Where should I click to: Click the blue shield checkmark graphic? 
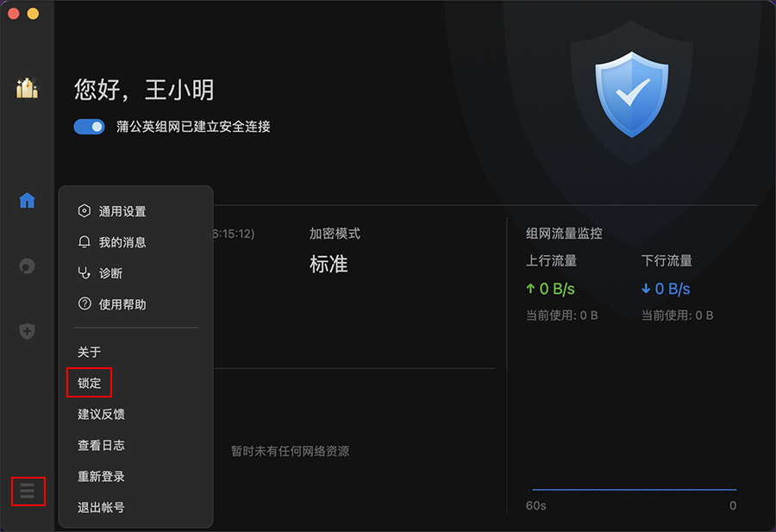coord(631,95)
